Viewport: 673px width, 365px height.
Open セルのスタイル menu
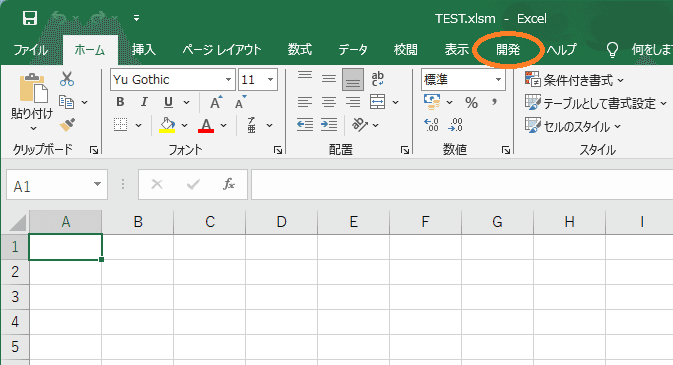[x=573, y=126]
